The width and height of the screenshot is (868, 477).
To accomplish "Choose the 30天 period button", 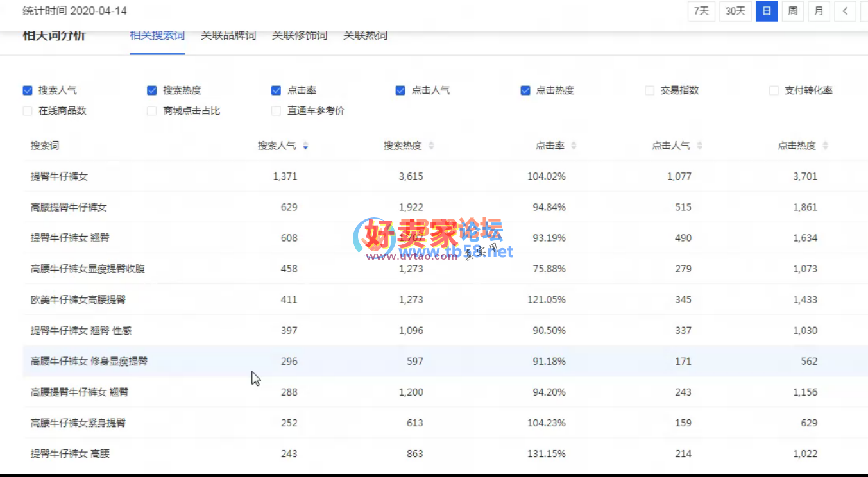I will click(x=735, y=11).
